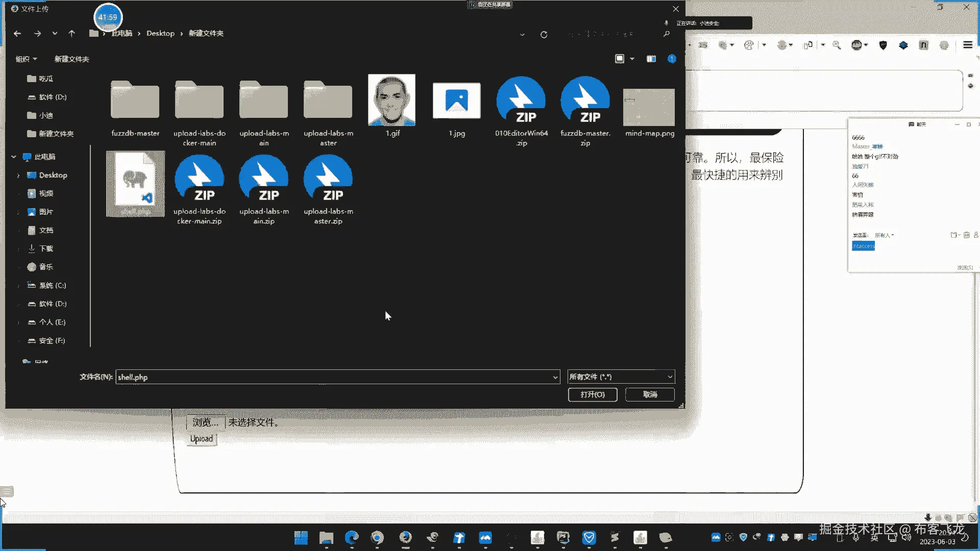Open the 组织 menu
Image resolution: width=980 pixels, height=551 pixels.
[26, 59]
